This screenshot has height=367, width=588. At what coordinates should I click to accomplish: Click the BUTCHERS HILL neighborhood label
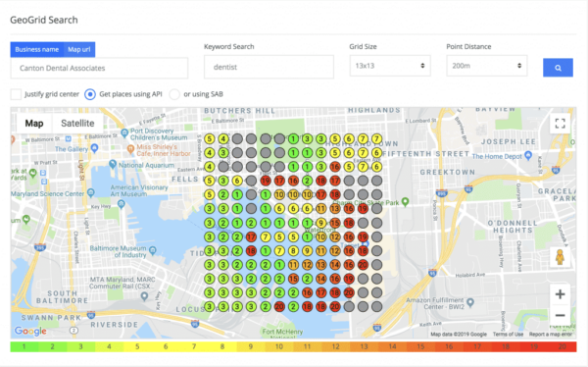240,111
